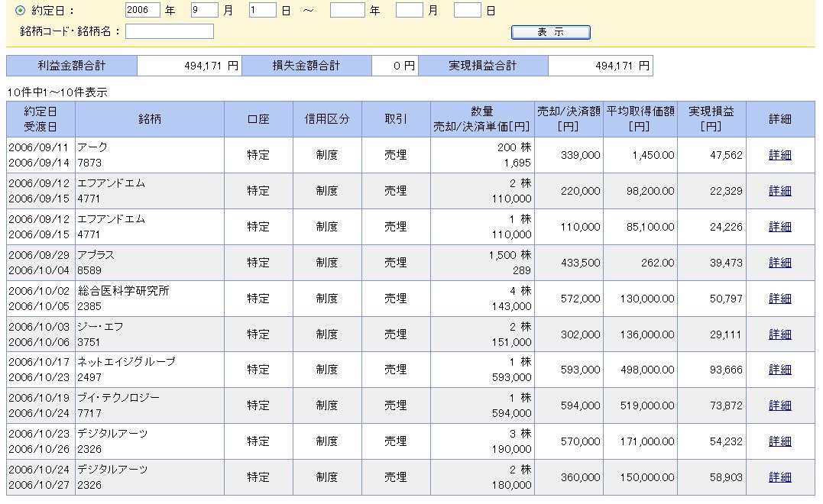Image resolution: width=823 pixels, height=504 pixels.
Task: Open 詳細 link for アーク row
Action: 779,155
